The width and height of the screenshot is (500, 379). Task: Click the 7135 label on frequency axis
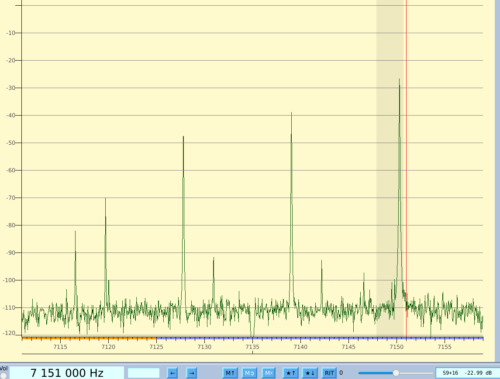pos(252,347)
